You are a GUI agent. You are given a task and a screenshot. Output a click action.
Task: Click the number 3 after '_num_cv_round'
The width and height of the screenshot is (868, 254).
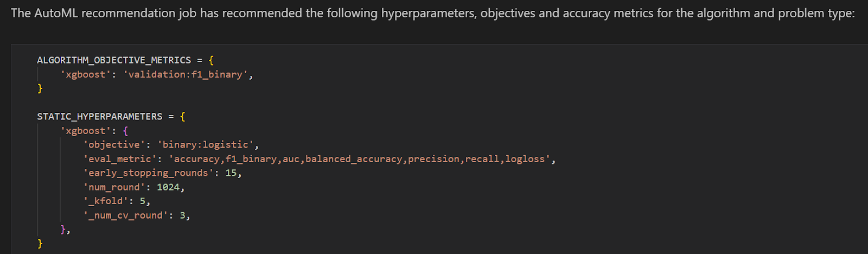183,215
